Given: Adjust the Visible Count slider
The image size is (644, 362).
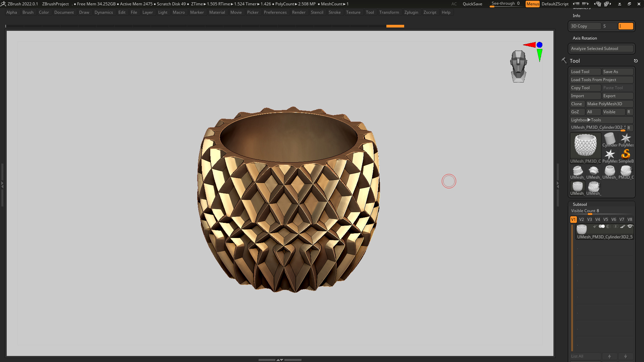Looking at the screenshot, I should pyautogui.click(x=601, y=211).
